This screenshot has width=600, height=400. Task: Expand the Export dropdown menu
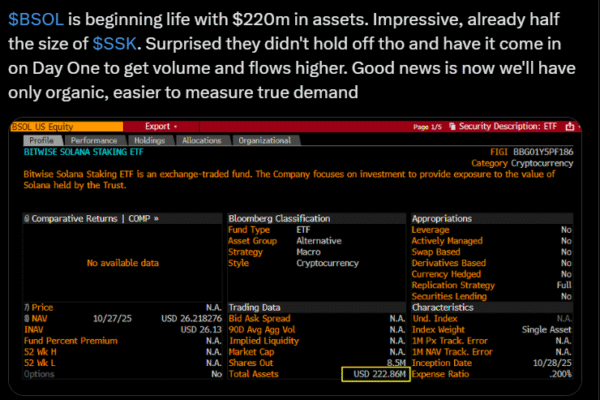click(x=161, y=127)
